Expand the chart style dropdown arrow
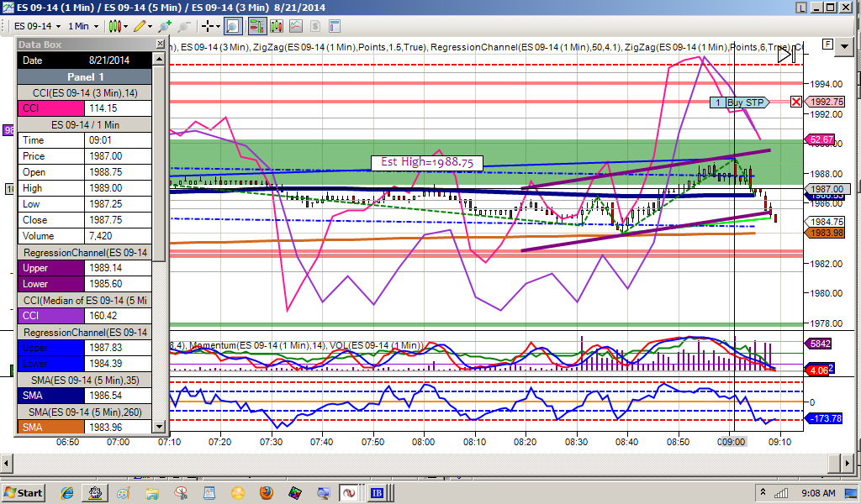 click(x=126, y=26)
